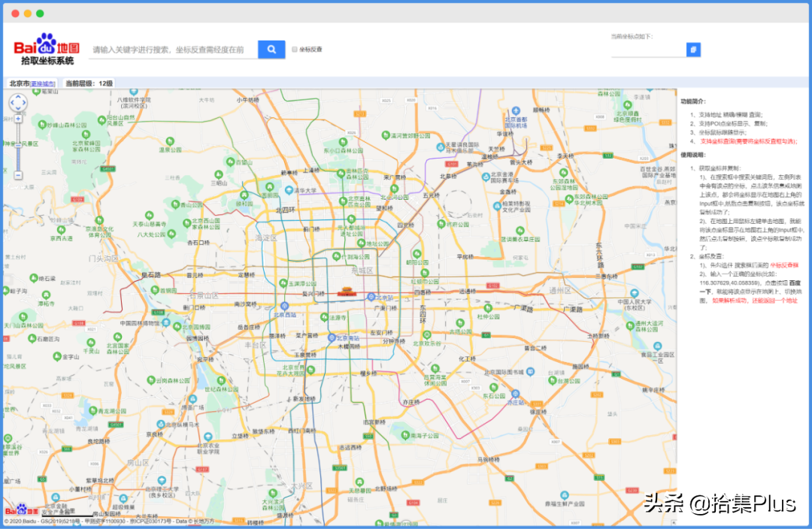The image size is (812, 529).
Task: Click the keyword search input field
Action: click(x=171, y=50)
